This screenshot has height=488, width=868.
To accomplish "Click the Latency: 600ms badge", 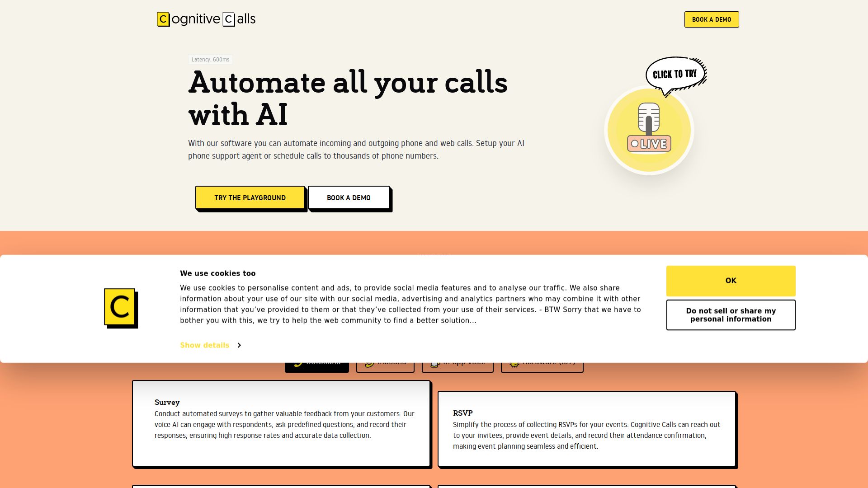I will tap(210, 59).
